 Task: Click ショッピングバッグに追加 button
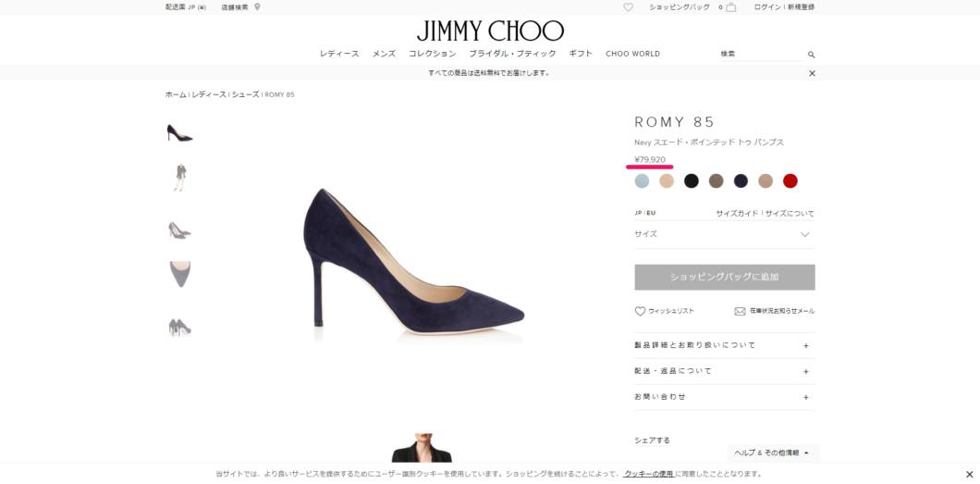[x=725, y=277]
